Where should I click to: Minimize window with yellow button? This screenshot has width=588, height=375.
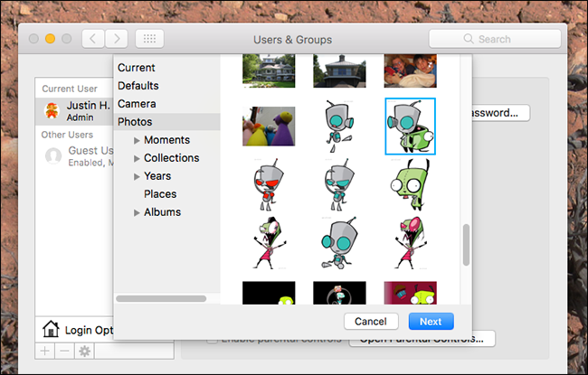pyautogui.click(x=51, y=39)
